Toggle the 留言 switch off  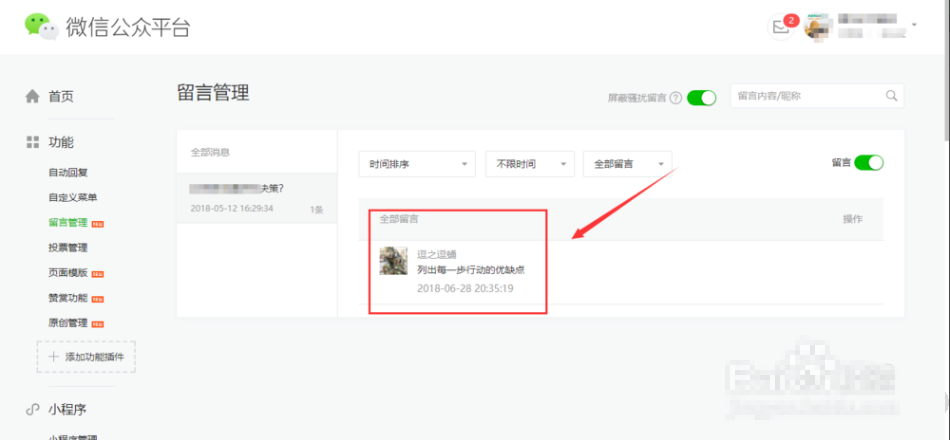pyautogui.click(x=869, y=162)
